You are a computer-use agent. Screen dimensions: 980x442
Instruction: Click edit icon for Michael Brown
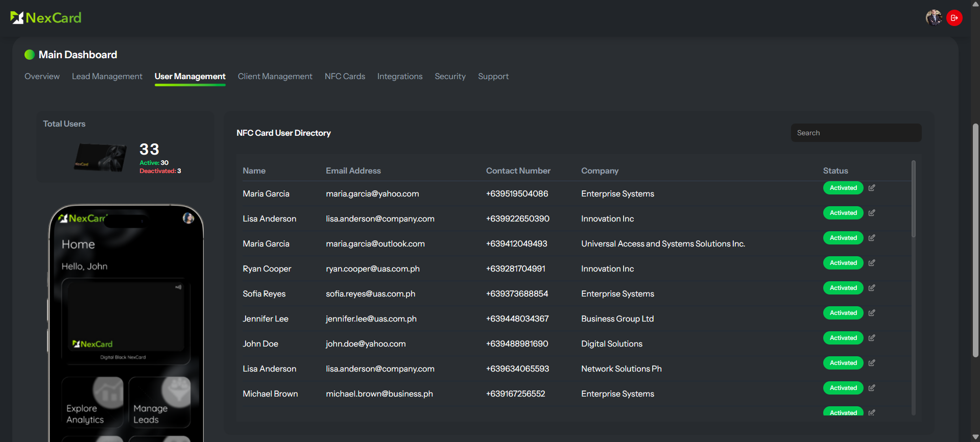point(872,388)
